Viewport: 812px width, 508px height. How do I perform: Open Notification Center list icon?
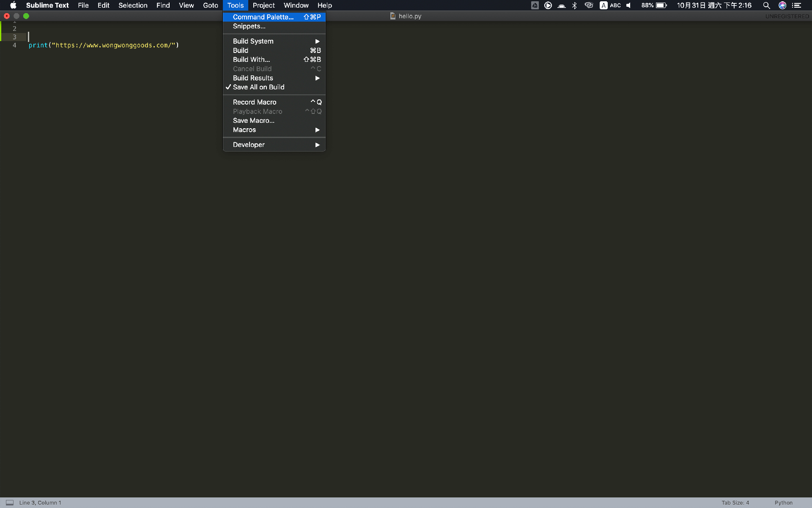(797, 5)
